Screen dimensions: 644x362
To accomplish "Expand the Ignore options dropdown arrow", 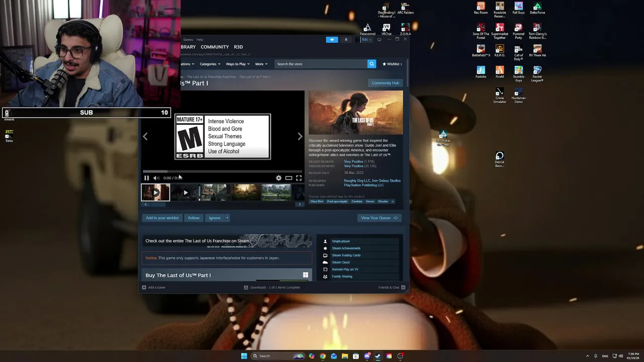I will tap(227, 218).
